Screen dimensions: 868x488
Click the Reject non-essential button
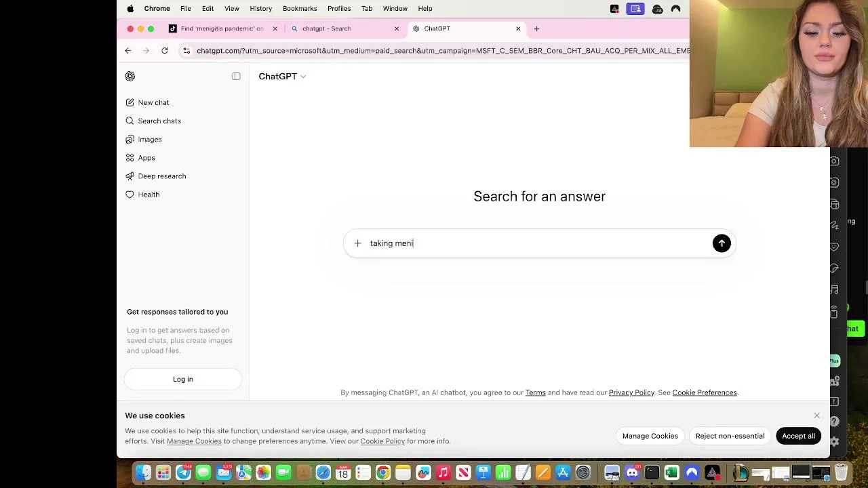730,436
